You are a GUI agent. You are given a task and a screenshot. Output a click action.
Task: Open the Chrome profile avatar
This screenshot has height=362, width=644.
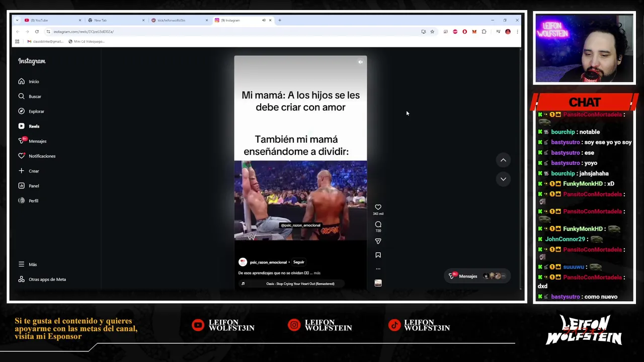click(508, 32)
